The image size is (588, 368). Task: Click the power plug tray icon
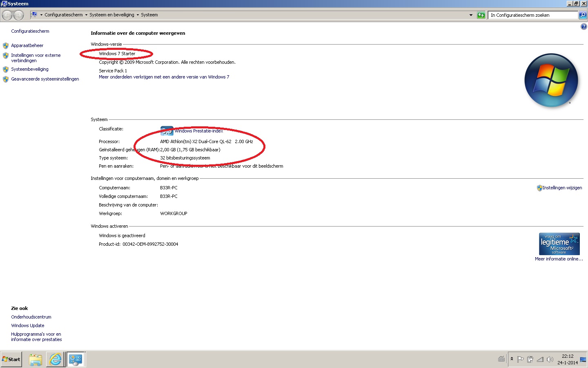[530, 359]
